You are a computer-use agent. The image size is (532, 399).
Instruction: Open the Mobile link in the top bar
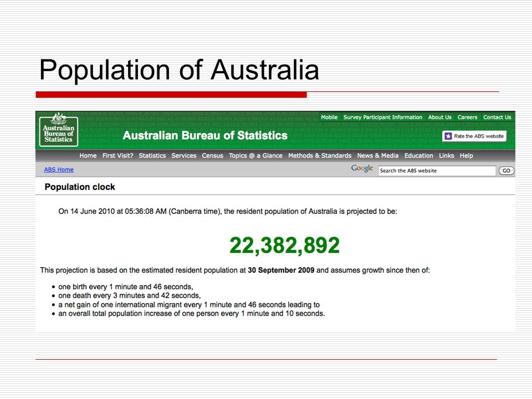click(329, 117)
